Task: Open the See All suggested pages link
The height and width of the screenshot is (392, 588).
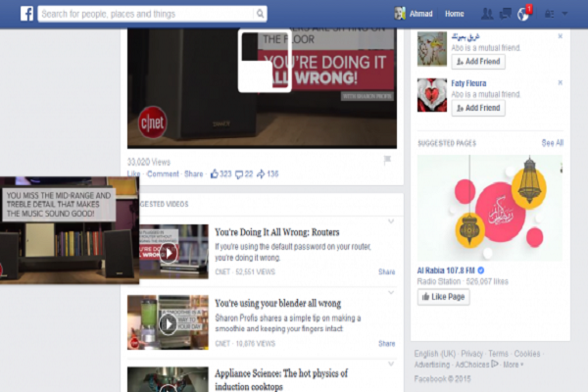Action: (x=552, y=143)
